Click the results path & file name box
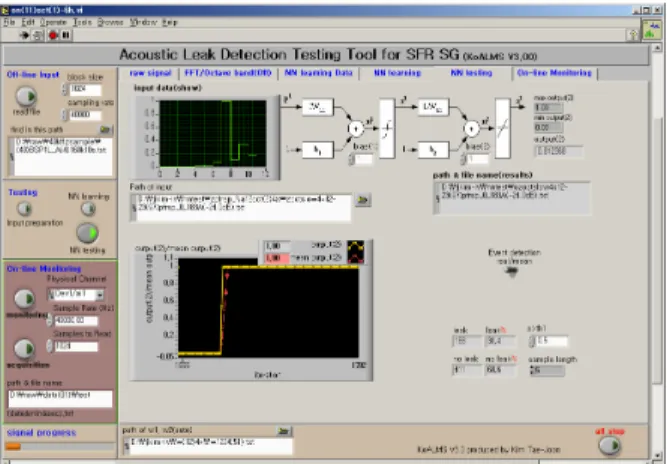The width and height of the screenshot is (667, 464). coord(515,198)
